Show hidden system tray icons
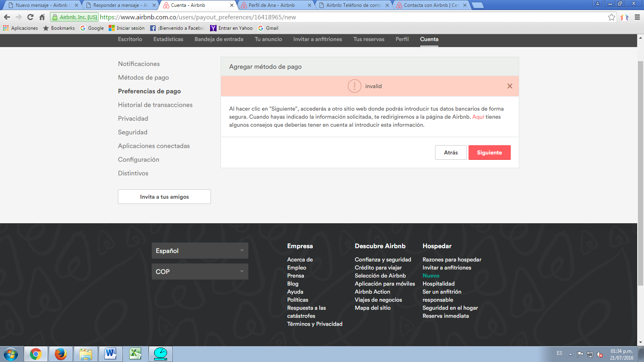The image size is (644, 362). (570, 354)
